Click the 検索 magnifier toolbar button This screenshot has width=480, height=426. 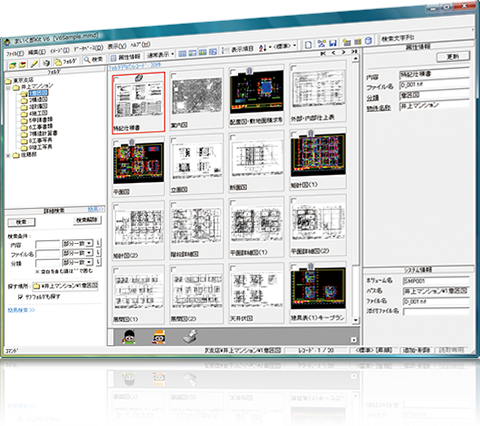click(93, 60)
